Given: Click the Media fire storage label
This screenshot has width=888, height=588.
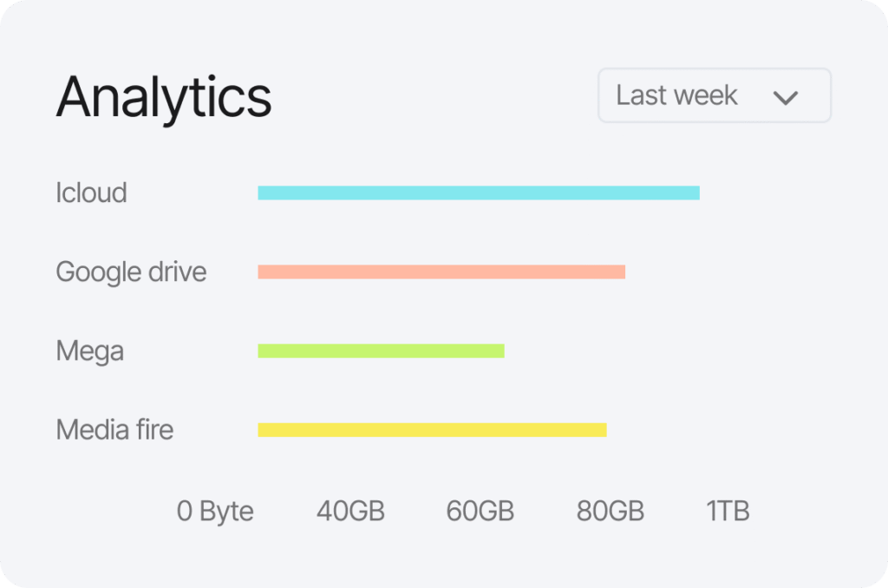Looking at the screenshot, I should point(114,429).
